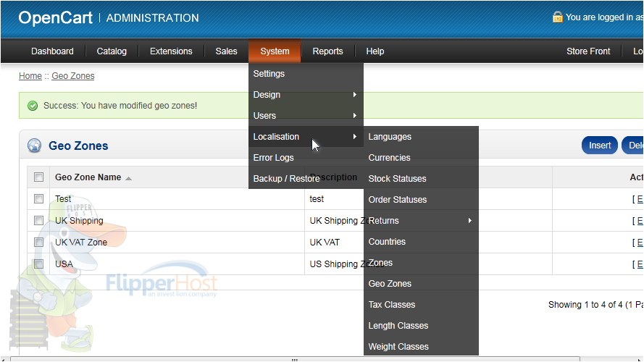Expand the Design submenu arrow
The width and height of the screenshot is (644, 362).
point(355,95)
